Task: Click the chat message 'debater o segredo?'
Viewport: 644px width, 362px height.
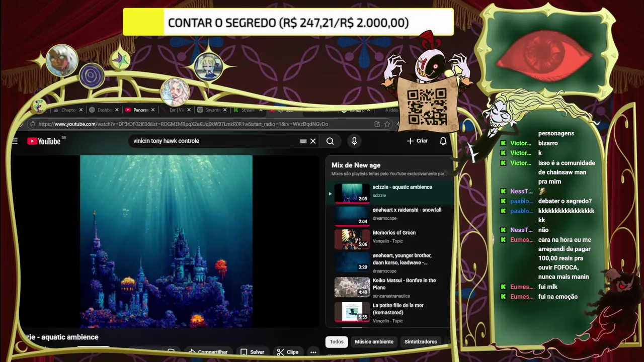Action: point(565,201)
